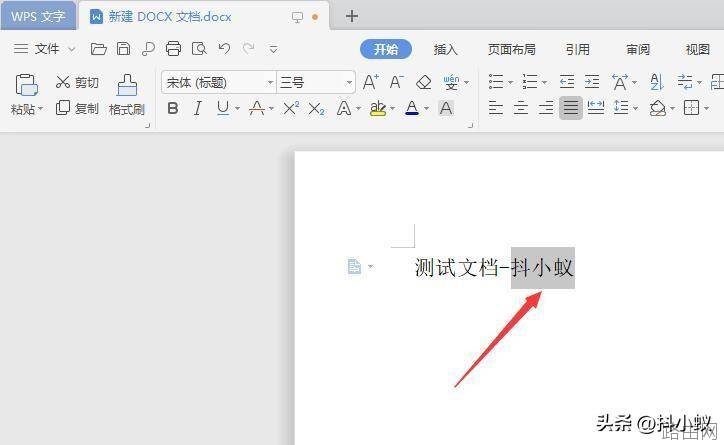Switch to the 审阅 ribbon tab
Viewport: 724px width, 445px height.
click(638, 49)
